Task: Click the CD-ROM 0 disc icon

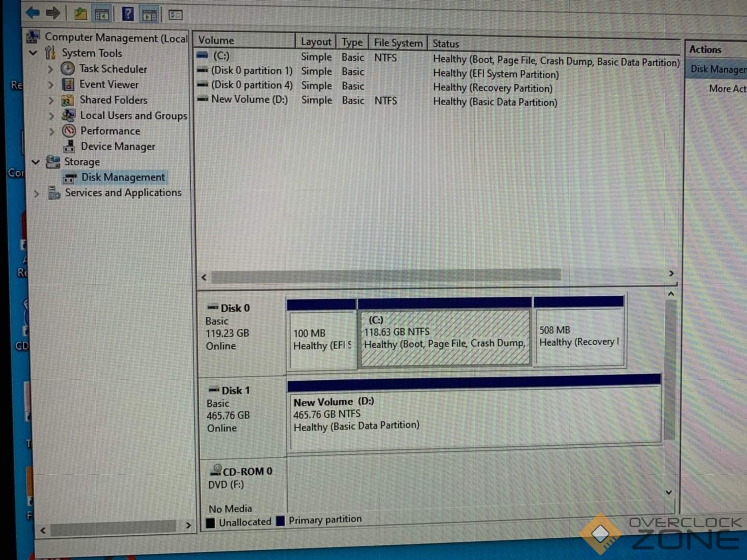Action: click(216, 470)
